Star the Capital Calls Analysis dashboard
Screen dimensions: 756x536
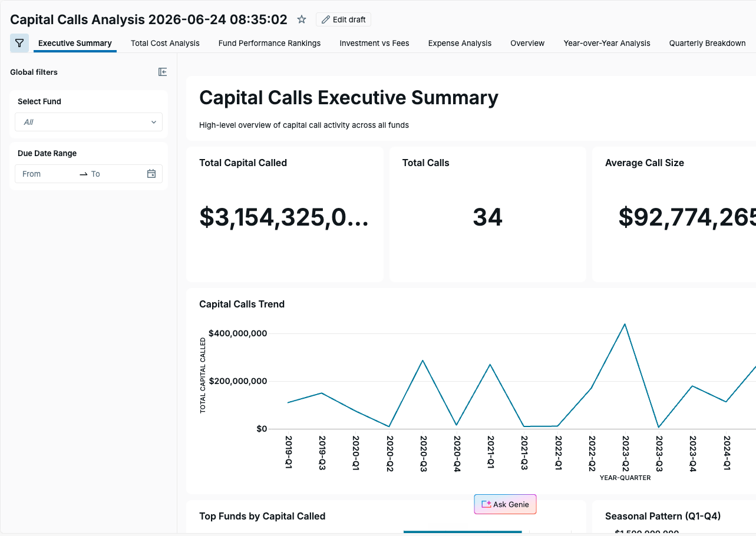tap(302, 19)
